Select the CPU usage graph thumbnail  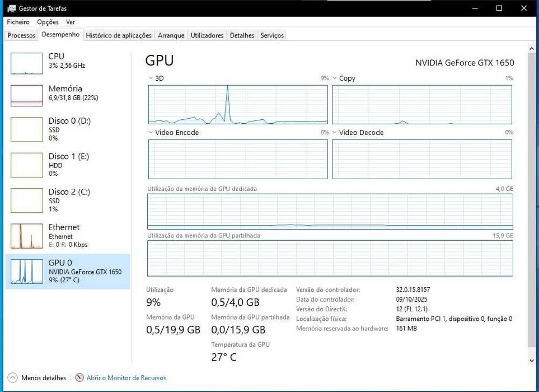click(x=27, y=63)
